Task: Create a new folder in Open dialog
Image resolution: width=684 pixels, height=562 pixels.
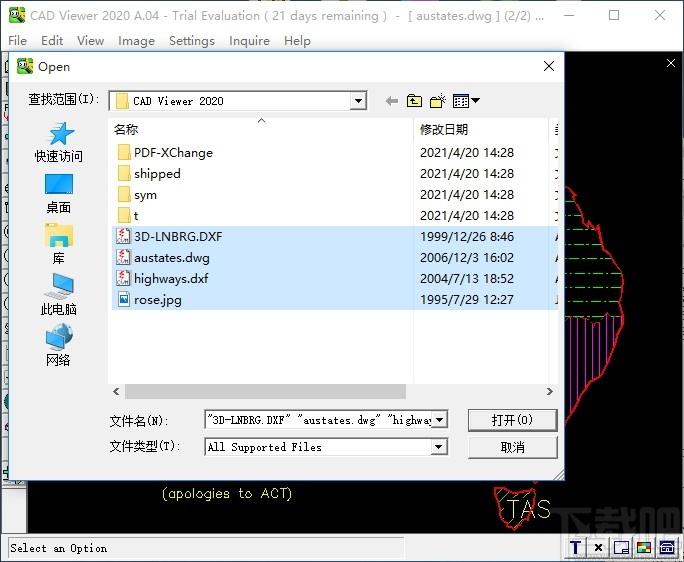Action: tap(438, 101)
